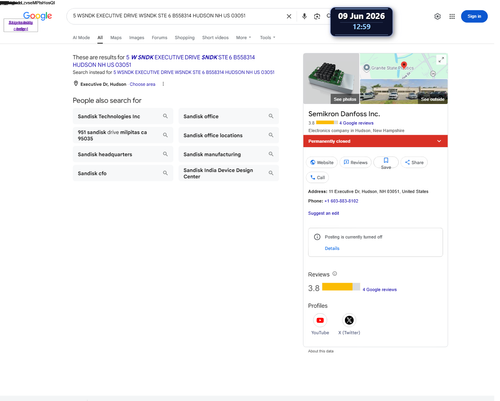The width and height of the screenshot is (500, 401).
Task: Click the Sign in button
Action: 474,16
